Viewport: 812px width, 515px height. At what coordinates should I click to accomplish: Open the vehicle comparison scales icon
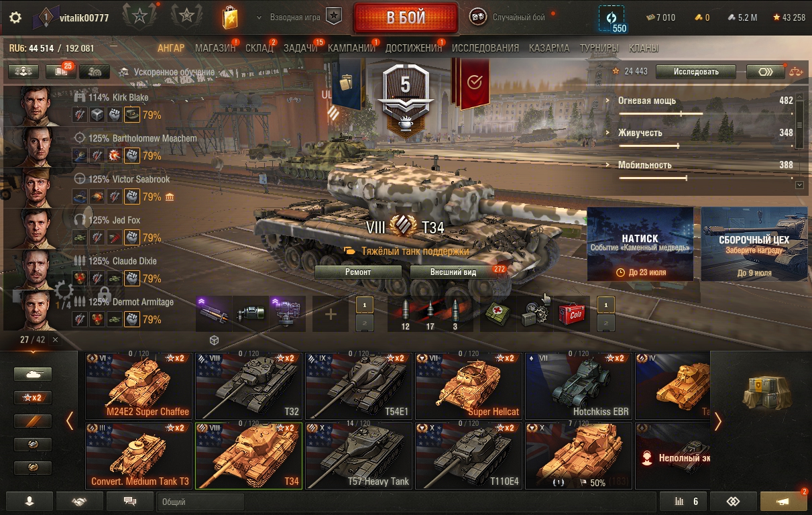coord(796,71)
